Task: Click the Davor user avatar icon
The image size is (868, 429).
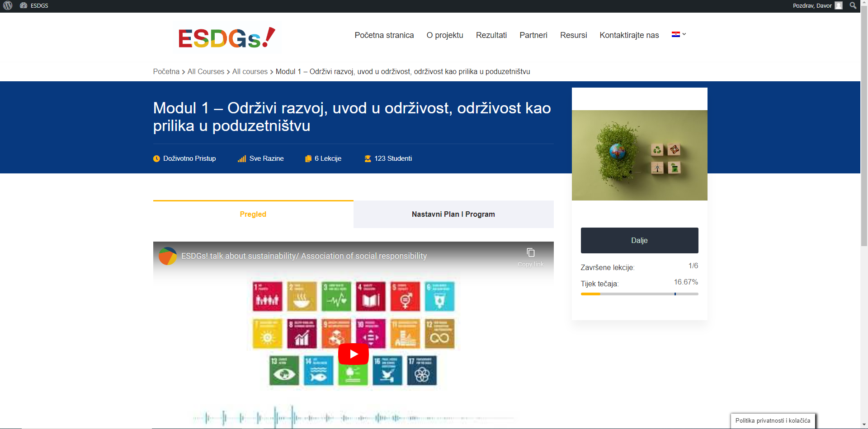Action: pyautogui.click(x=839, y=5)
